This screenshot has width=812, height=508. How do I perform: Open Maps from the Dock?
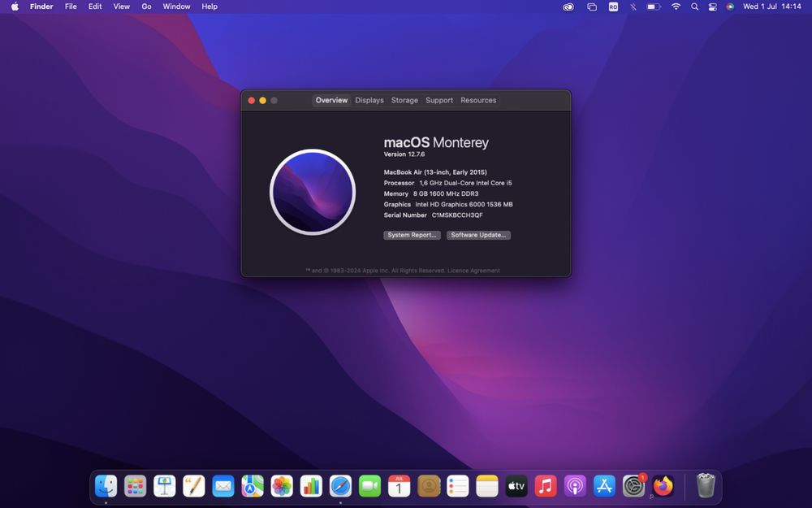coord(253,486)
